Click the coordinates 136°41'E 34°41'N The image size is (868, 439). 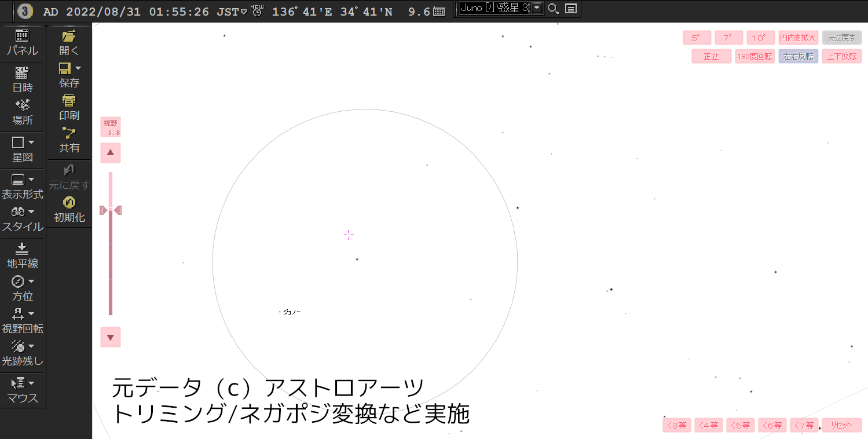tap(332, 12)
